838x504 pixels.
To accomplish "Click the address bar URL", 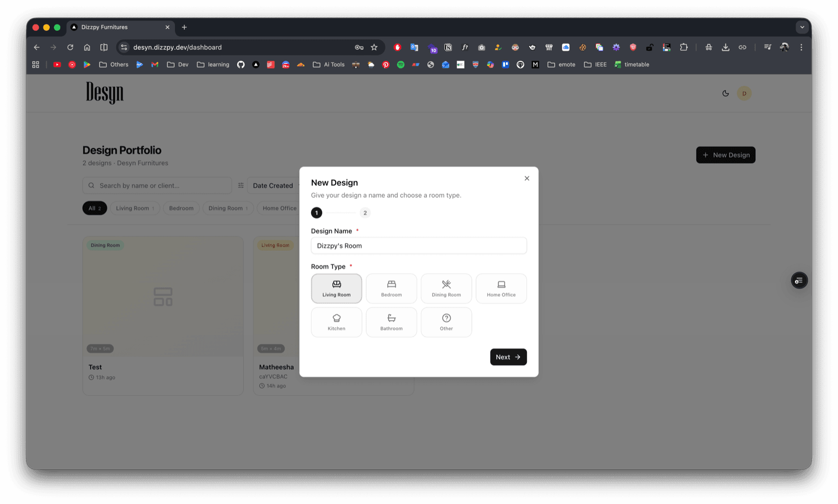I will click(x=177, y=47).
